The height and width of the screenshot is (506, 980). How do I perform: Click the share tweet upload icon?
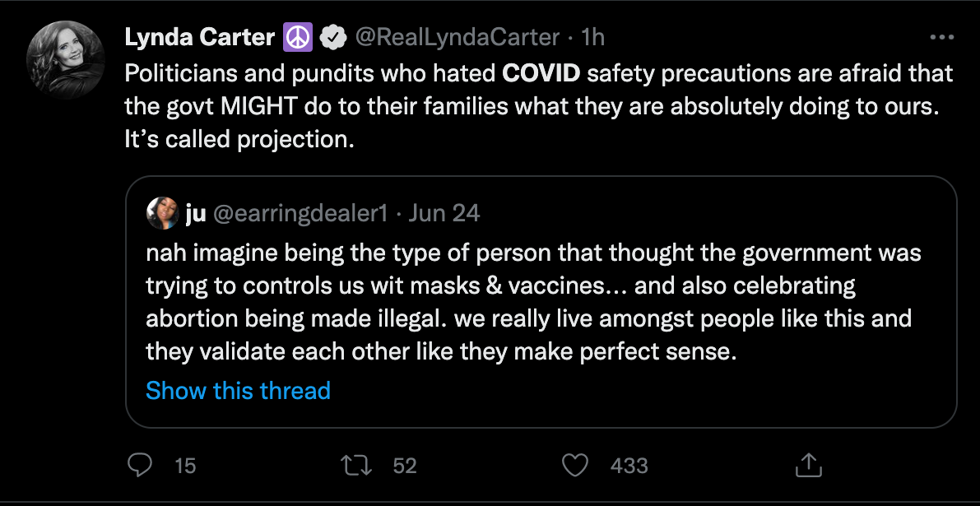(x=809, y=466)
